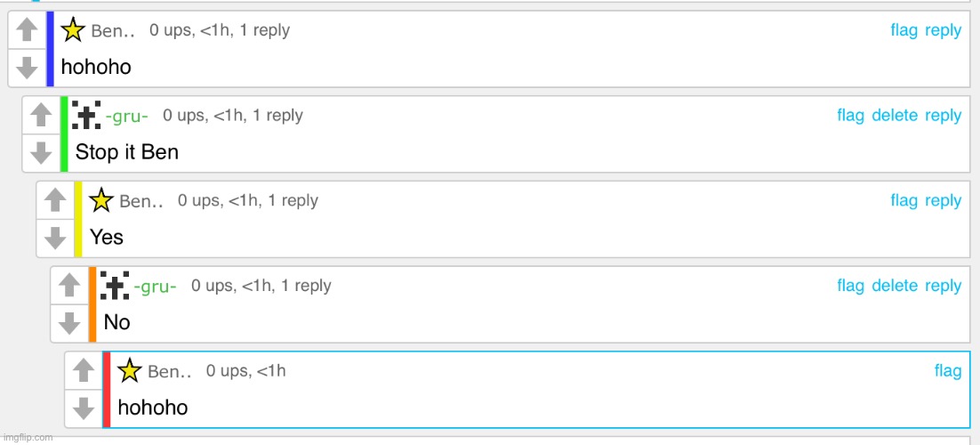This screenshot has width=980, height=445.
Task: Upvote the "Stop it Ben" comment
Action: [41, 115]
